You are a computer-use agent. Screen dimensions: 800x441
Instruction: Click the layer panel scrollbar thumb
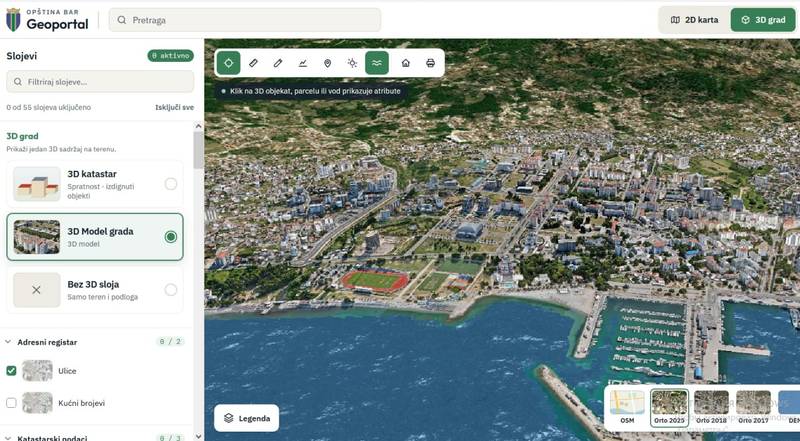pyautogui.click(x=198, y=150)
